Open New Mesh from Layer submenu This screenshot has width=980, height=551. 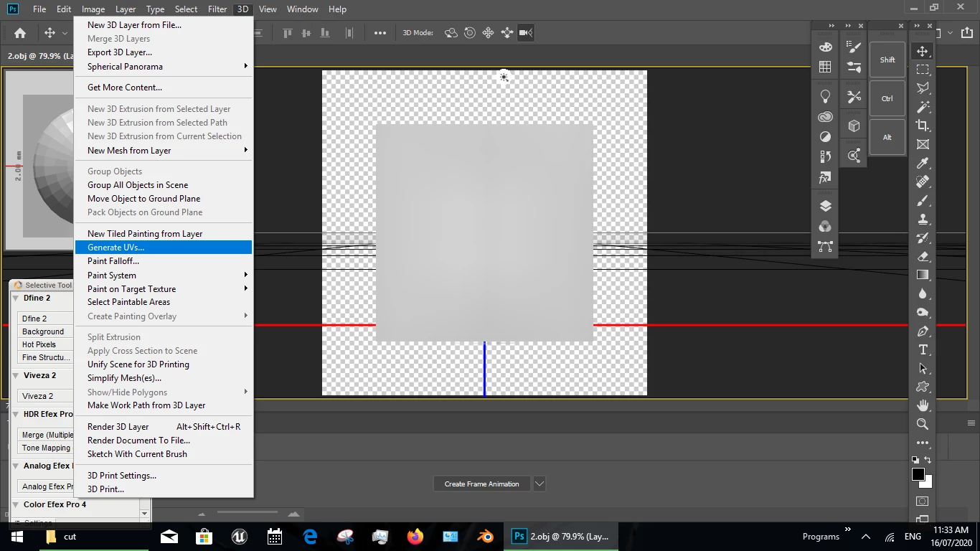click(164, 151)
